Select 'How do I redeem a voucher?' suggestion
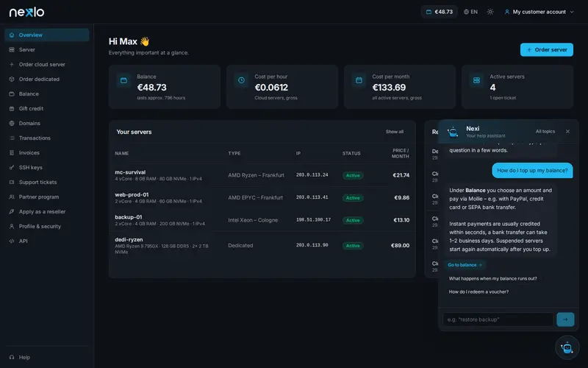Viewport: 588px width, 368px height. click(x=478, y=291)
